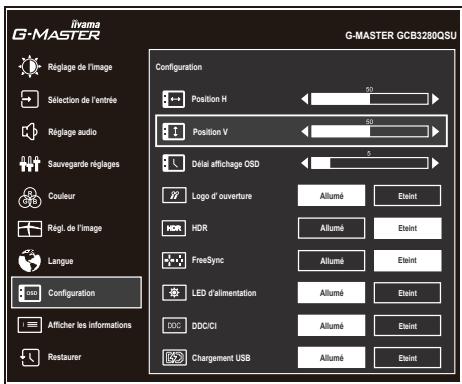
Task: Click the Chargement USB battery icon
Action: tap(174, 358)
